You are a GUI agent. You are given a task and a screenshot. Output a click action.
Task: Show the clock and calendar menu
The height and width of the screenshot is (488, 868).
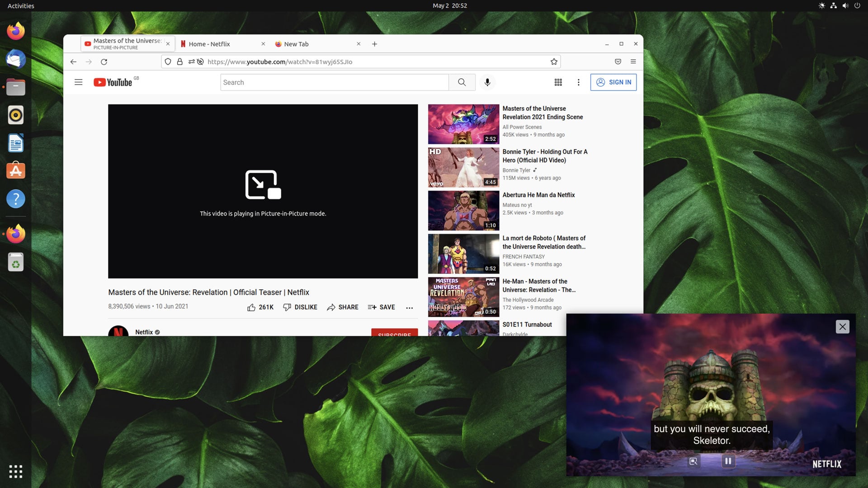(x=450, y=6)
